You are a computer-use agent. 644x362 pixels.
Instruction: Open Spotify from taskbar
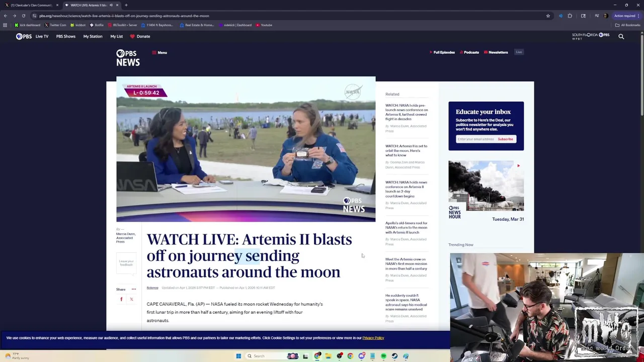pyautogui.click(x=383, y=356)
